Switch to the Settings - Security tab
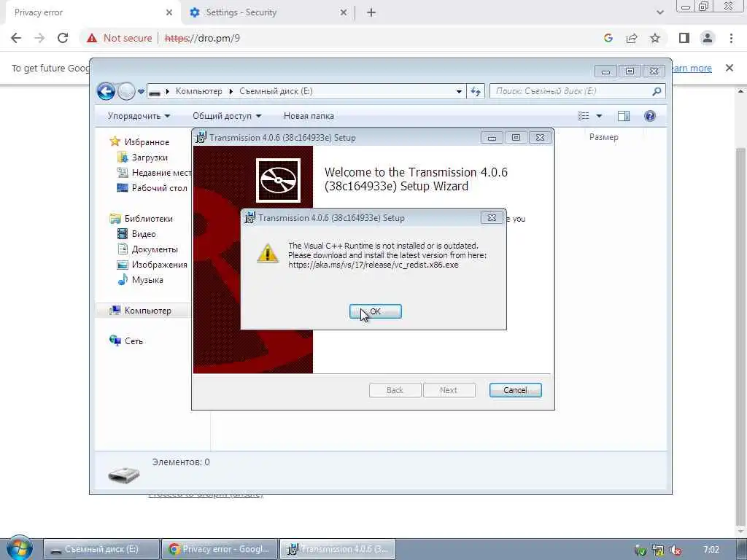The height and width of the screenshot is (560, 747). click(267, 12)
